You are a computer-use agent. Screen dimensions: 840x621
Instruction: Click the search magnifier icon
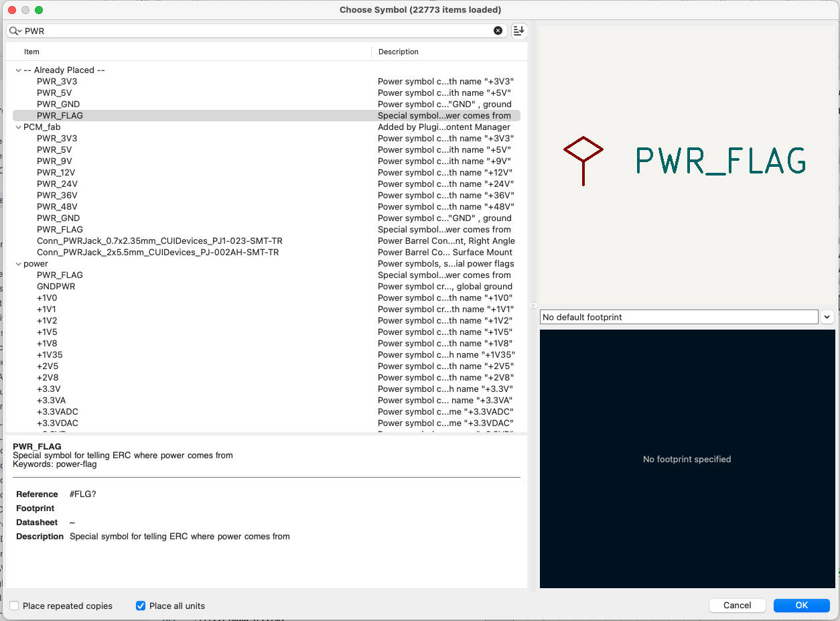coord(15,31)
